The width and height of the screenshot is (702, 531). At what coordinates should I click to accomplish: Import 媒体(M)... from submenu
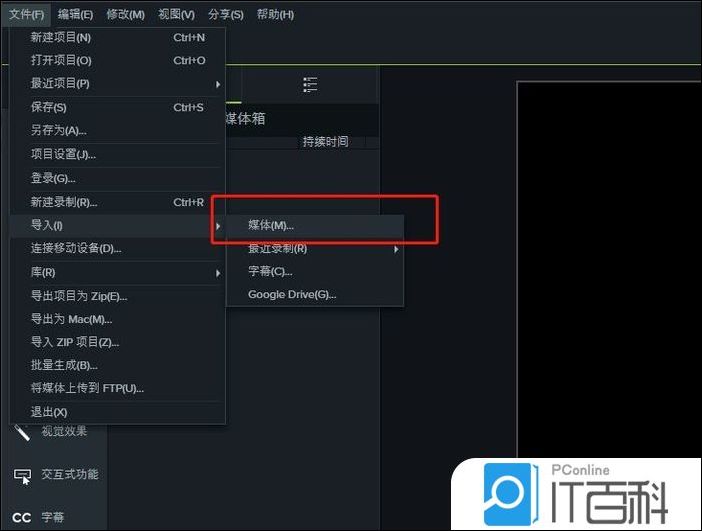click(x=315, y=226)
